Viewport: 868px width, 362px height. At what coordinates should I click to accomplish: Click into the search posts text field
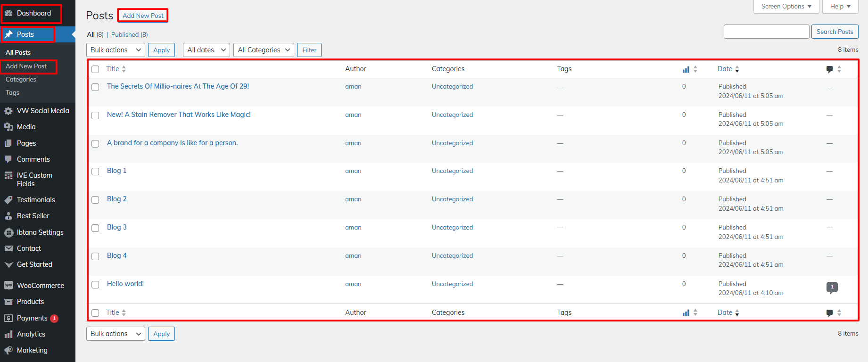766,32
